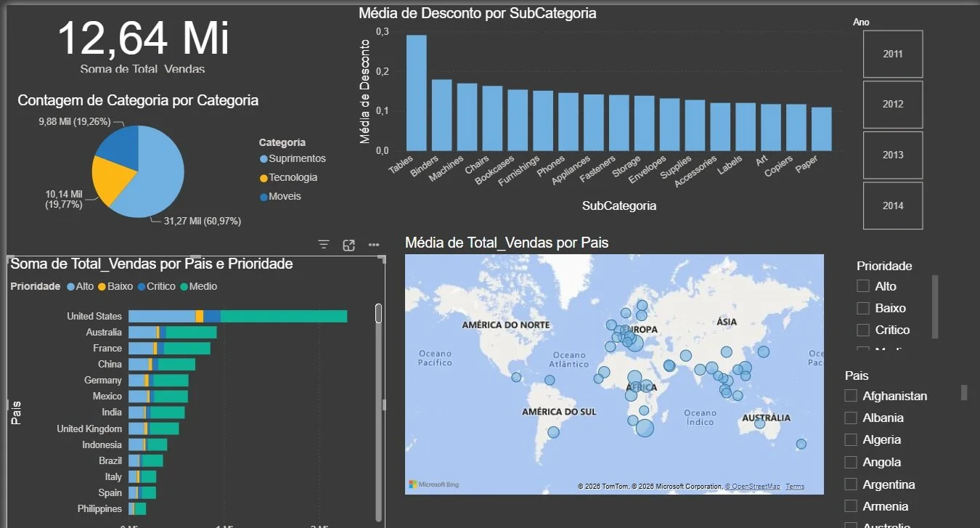Check Algeria in the Pais slicer
The image size is (980, 528).
tap(851, 439)
